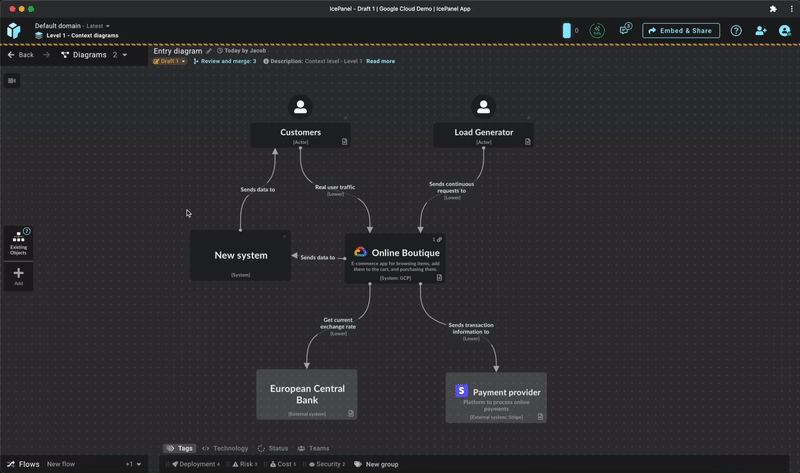This screenshot has height=473, width=800.
Task: Follow the Read more link
Action: (380, 61)
